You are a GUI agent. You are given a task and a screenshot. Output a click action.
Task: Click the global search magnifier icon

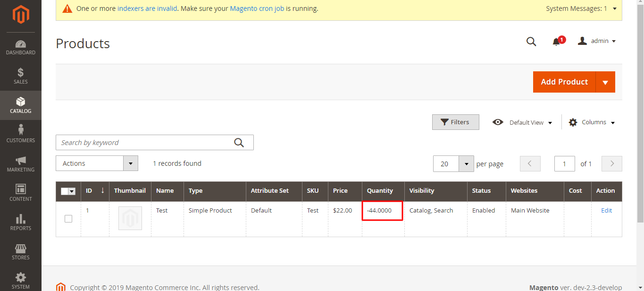coord(531,42)
